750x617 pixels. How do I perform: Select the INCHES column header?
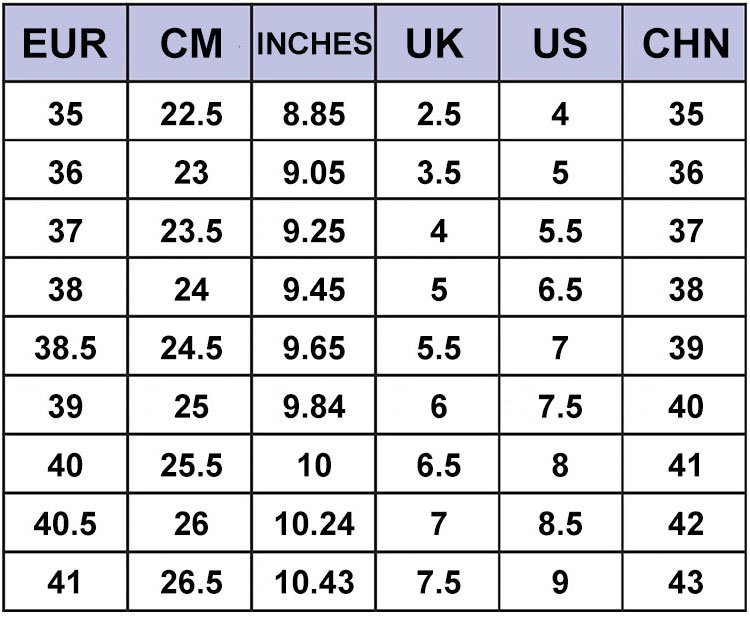click(x=314, y=45)
